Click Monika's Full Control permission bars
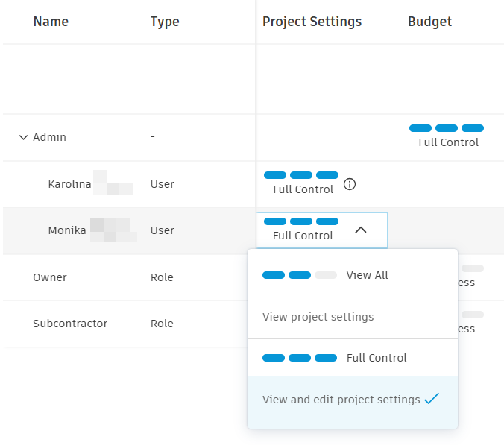Image resolution: width=504 pixels, height=445 pixels. [x=301, y=221]
